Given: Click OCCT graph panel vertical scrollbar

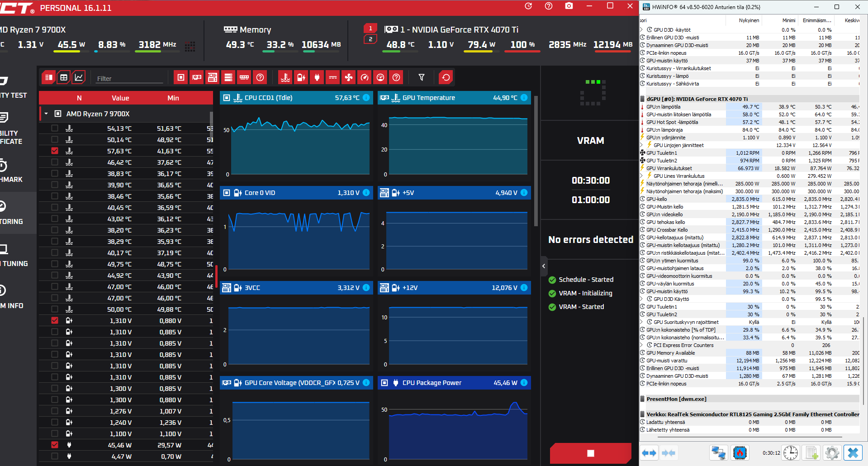Looking at the screenshot, I should tap(536, 161).
